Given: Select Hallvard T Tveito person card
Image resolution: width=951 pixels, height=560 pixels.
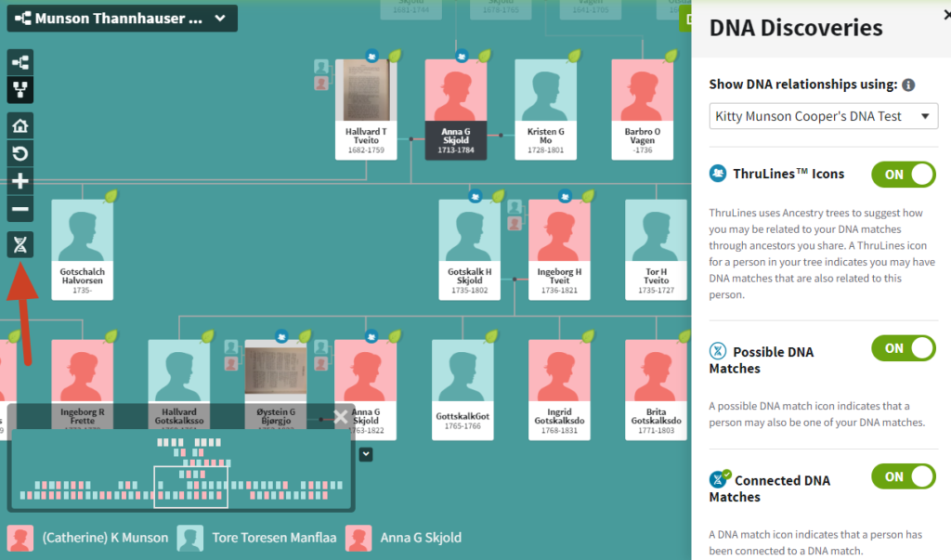Looking at the screenshot, I should (x=366, y=110).
